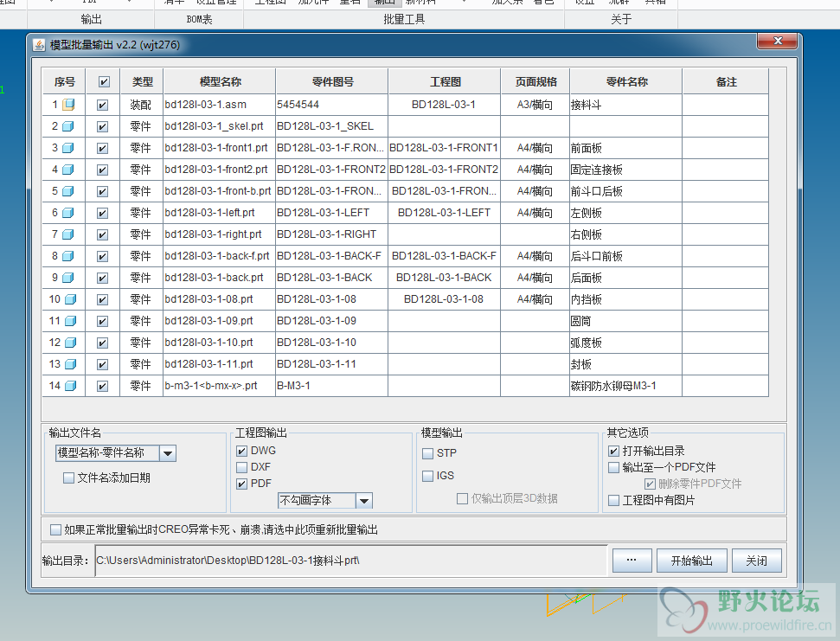Select the 接料斗 part name cell

(x=626, y=105)
